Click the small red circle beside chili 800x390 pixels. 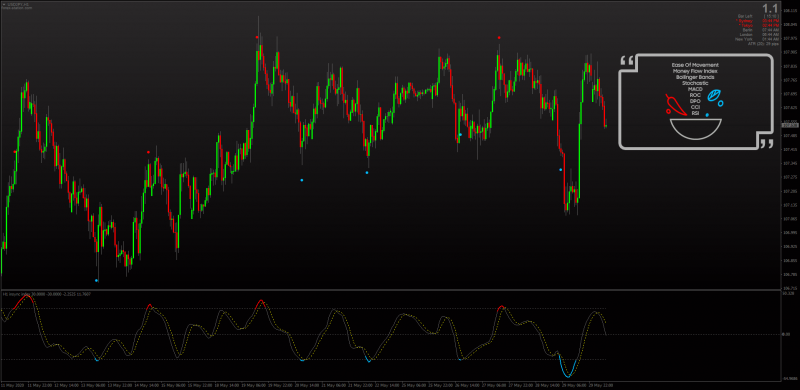coord(668,111)
